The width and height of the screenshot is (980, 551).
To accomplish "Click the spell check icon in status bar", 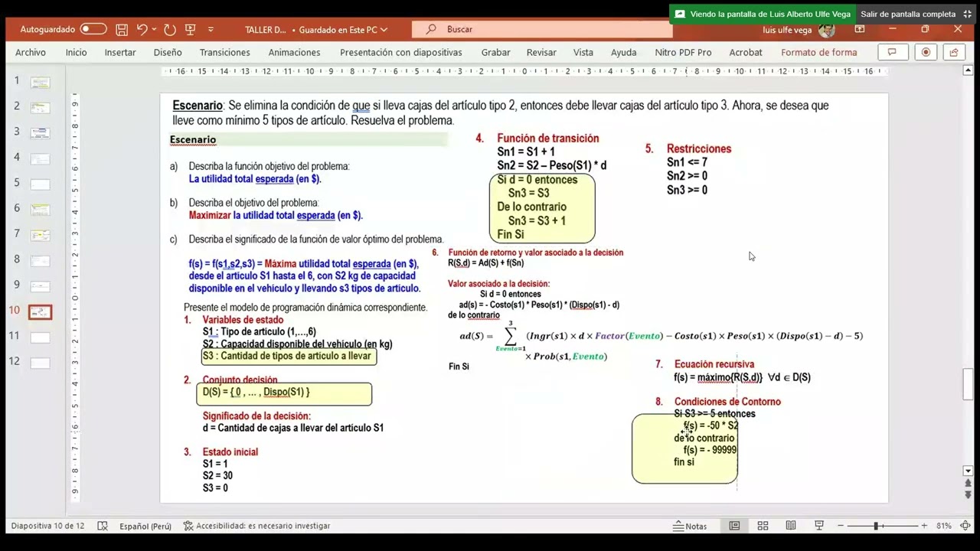I will pos(103,527).
